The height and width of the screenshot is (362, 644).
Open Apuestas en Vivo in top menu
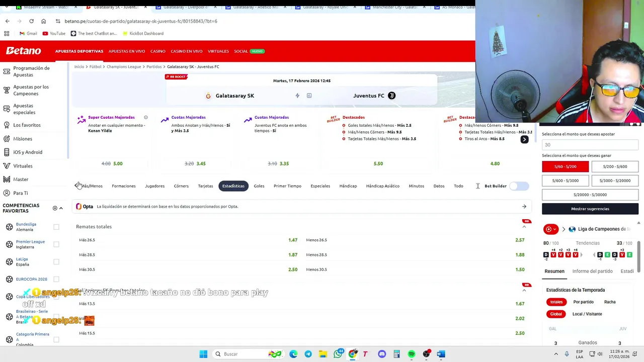point(127,51)
